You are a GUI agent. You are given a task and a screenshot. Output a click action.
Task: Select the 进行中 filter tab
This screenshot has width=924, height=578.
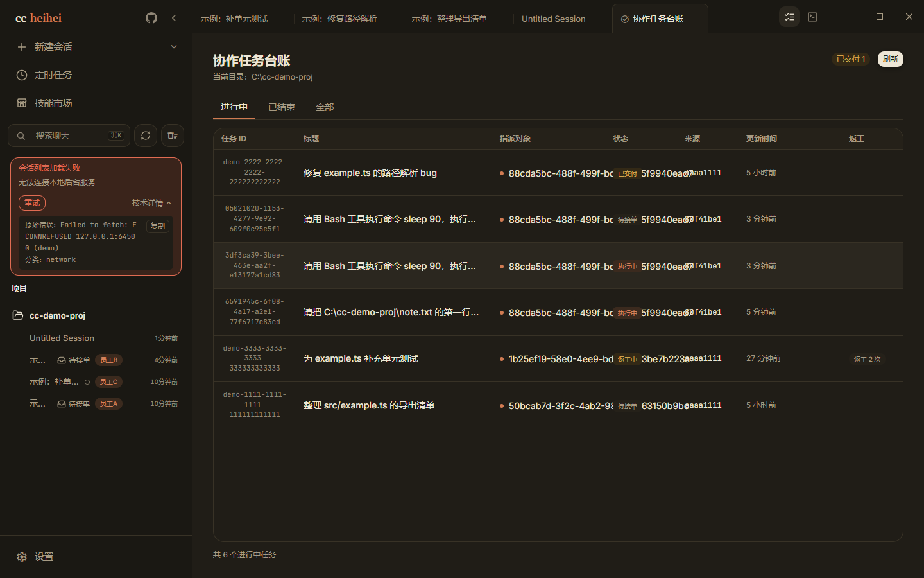(234, 107)
